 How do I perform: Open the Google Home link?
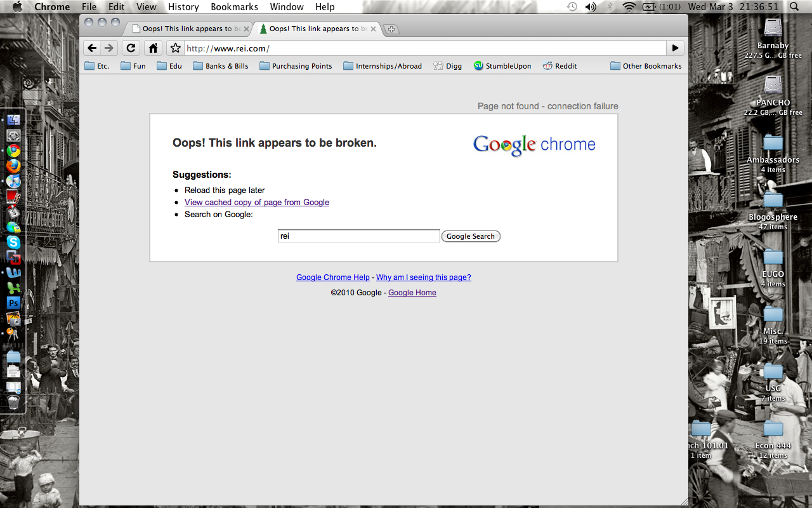tap(412, 293)
